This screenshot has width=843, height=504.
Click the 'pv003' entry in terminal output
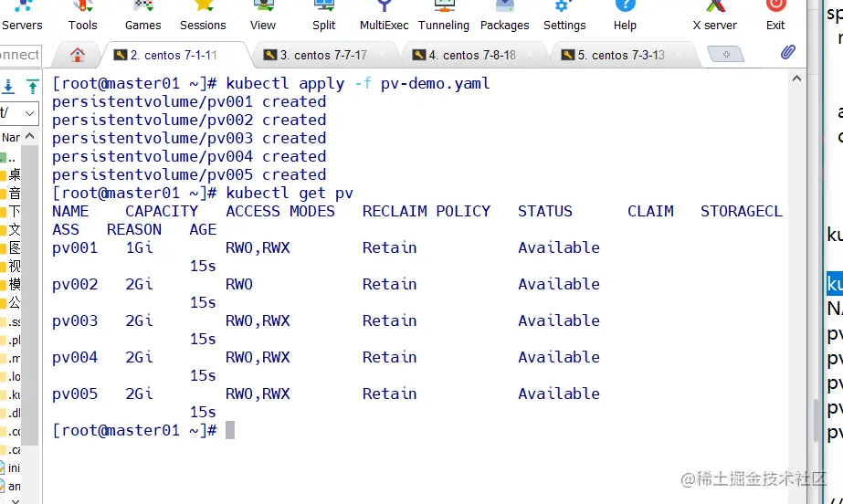75,320
